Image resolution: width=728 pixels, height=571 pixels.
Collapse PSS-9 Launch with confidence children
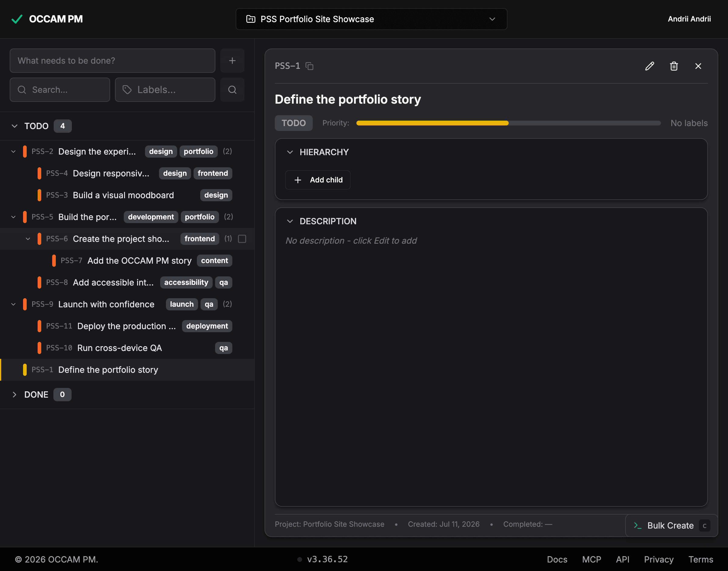point(13,304)
